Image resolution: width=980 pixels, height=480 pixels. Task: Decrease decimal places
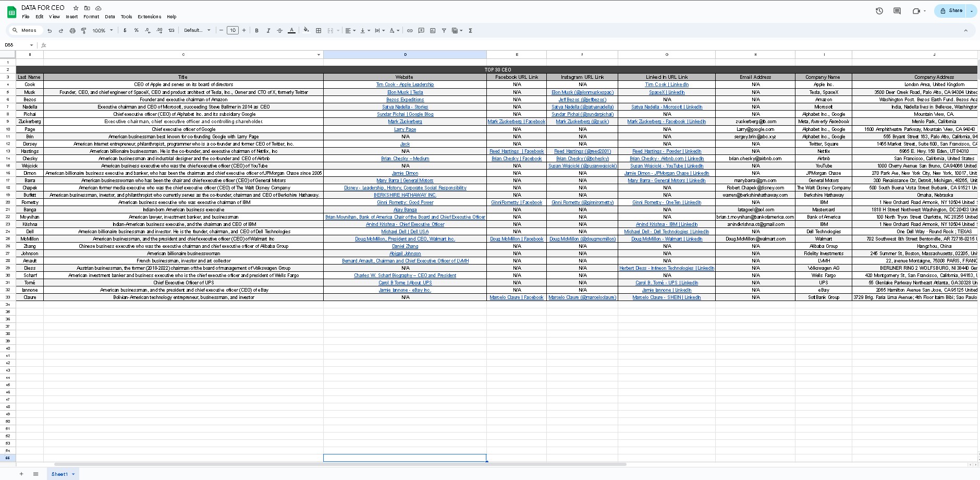148,30
